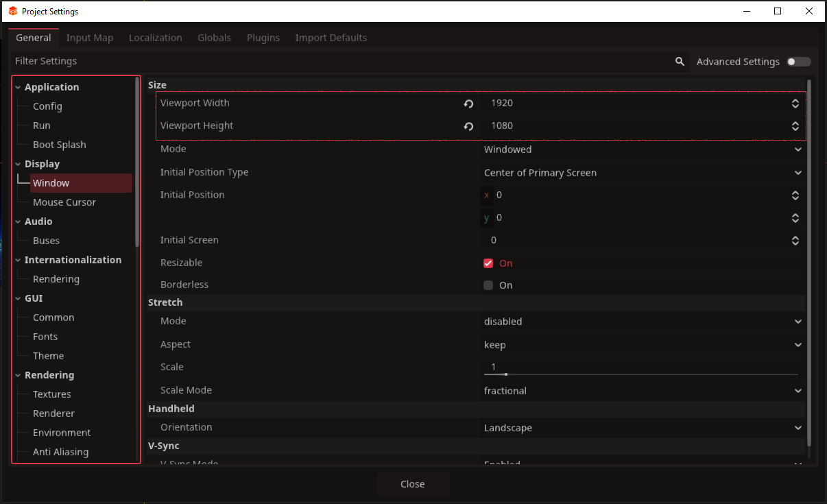Click the Viewport Height stepper arrows
The image size is (827, 504).
tap(795, 126)
